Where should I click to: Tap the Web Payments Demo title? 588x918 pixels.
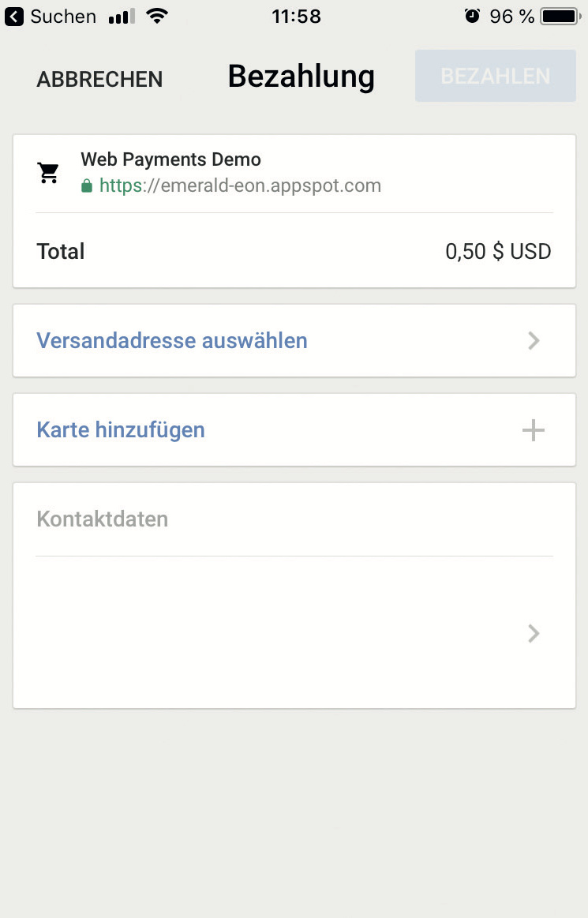pyautogui.click(x=170, y=159)
